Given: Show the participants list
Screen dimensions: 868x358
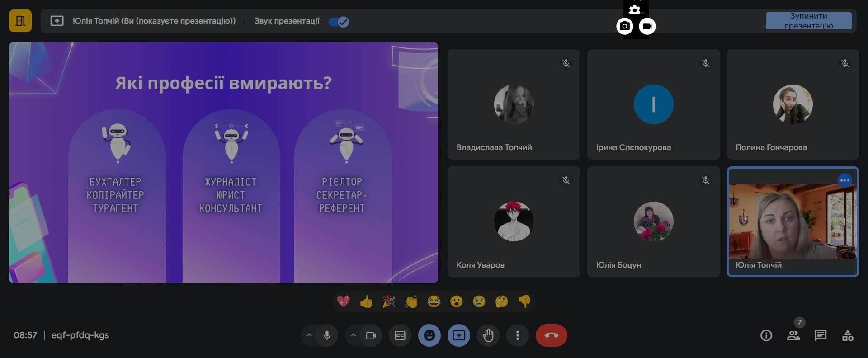Looking at the screenshot, I should [x=793, y=335].
